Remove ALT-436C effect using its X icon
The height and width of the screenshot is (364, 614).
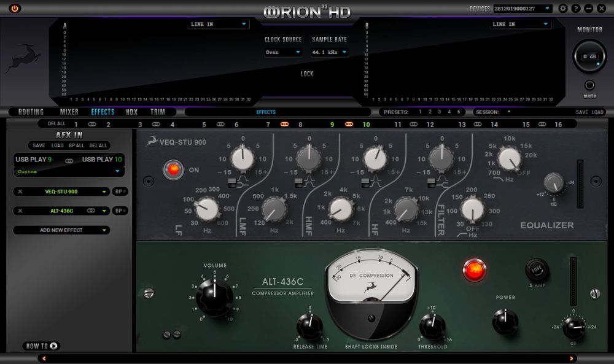tap(20, 211)
